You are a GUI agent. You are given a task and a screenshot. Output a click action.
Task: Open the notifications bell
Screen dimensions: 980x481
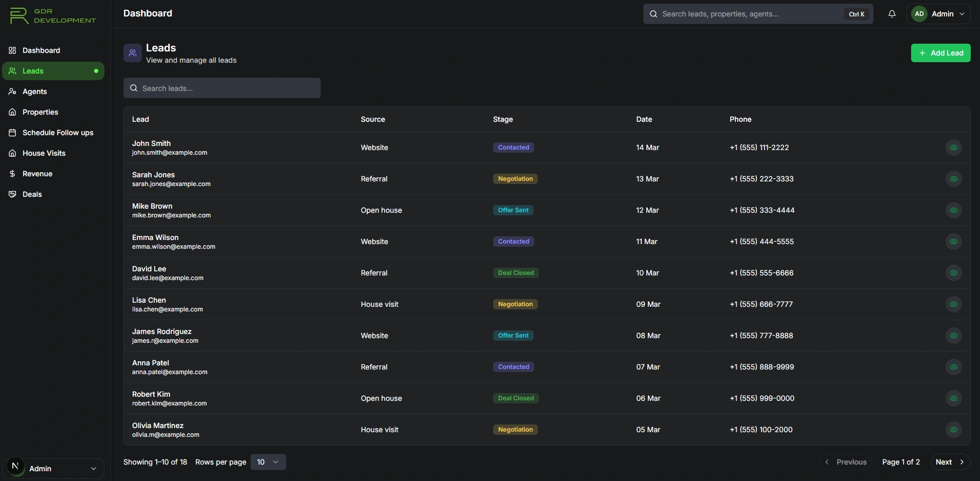[893, 14]
